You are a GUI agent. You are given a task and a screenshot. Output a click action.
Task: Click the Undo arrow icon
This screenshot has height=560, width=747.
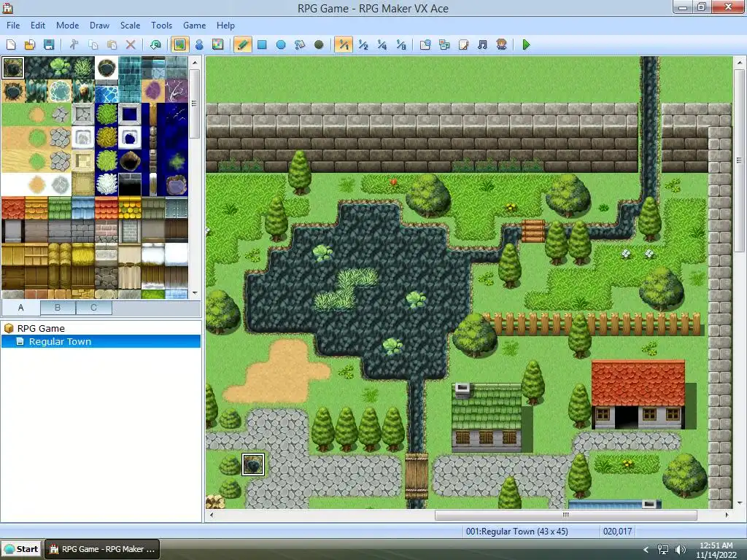[155, 44]
